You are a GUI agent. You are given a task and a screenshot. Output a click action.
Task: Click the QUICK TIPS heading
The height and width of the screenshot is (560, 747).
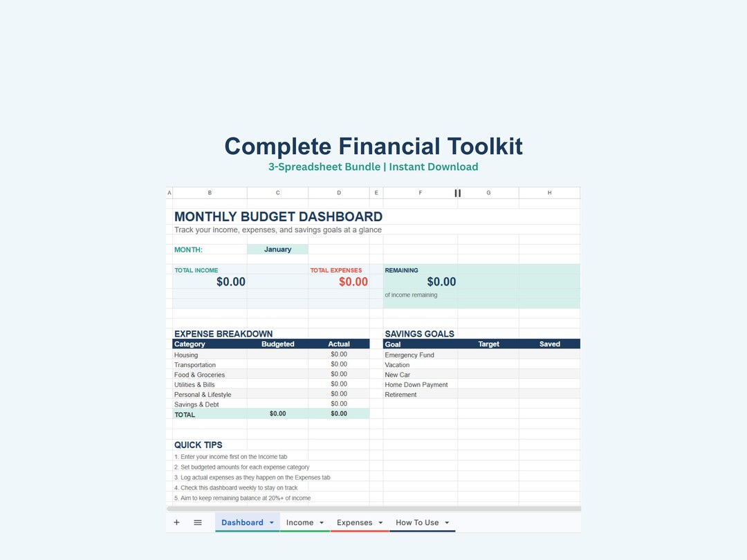(x=199, y=445)
